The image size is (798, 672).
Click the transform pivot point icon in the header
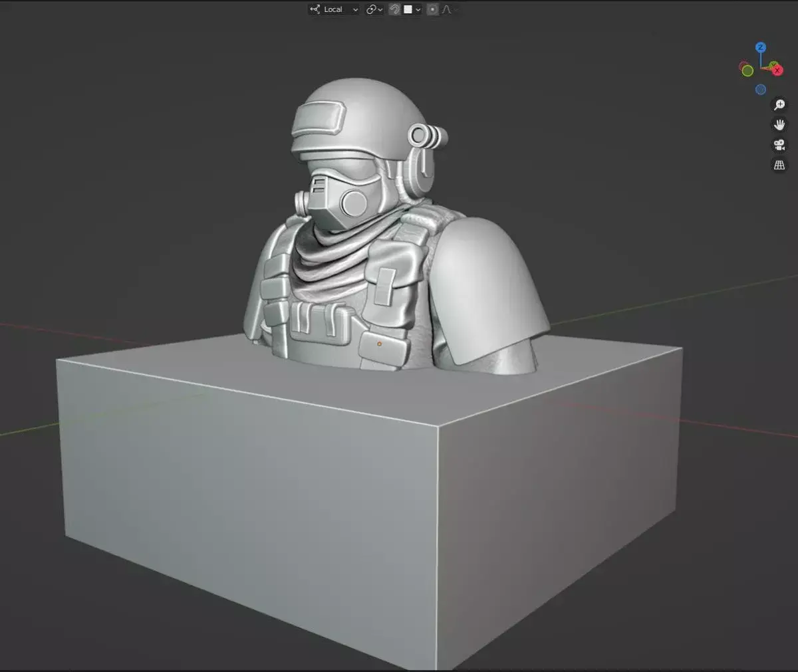(371, 9)
